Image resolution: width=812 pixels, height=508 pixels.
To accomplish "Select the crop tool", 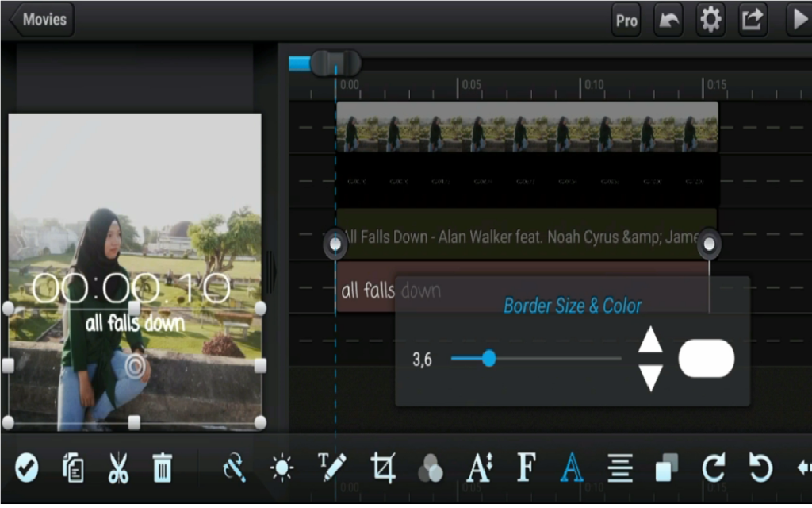I will pyautogui.click(x=383, y=468).
